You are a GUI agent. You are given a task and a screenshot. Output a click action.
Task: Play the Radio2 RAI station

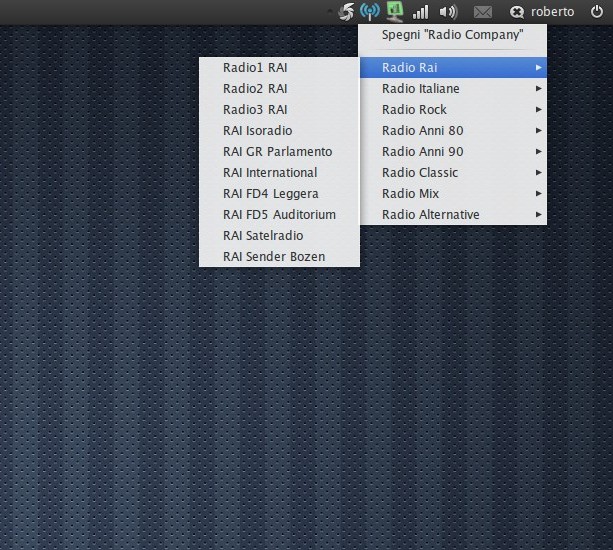279,89
